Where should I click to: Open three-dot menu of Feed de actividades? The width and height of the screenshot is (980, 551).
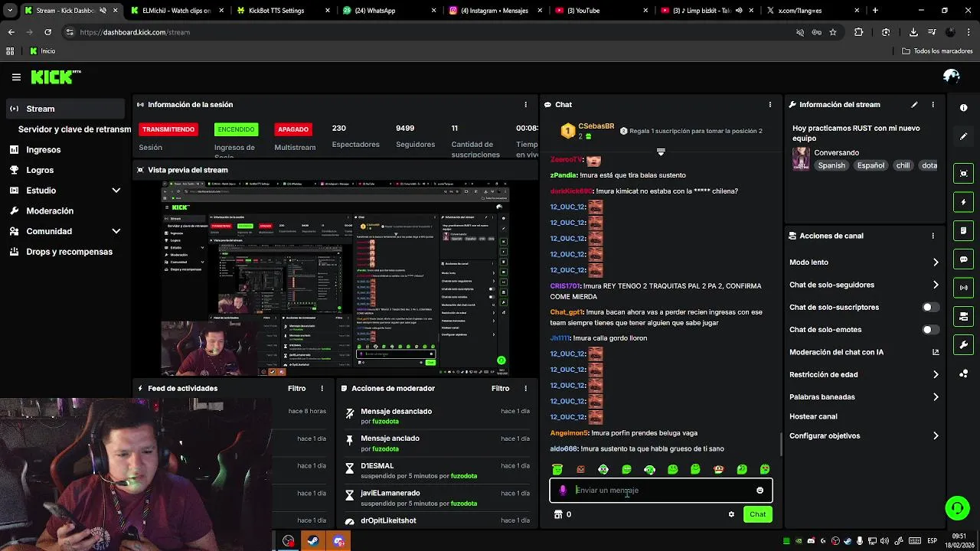point(322,389)
